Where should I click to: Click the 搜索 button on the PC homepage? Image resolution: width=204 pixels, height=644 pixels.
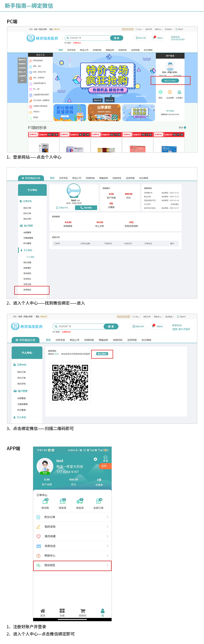point(116,38)
